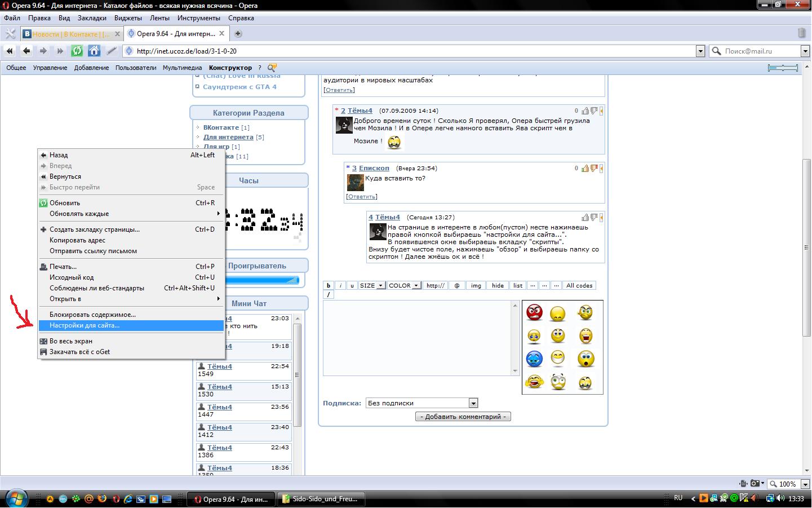This screenshot has width=812, height=508.
Task: Select Блокировать содержимое... menu entry
Action: [x=131, y=315]
